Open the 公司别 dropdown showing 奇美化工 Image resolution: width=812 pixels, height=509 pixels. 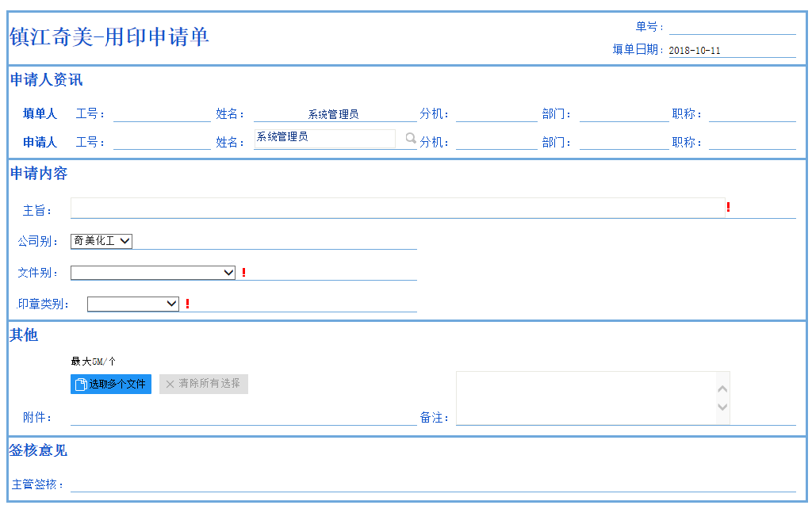tap(101, 241)
